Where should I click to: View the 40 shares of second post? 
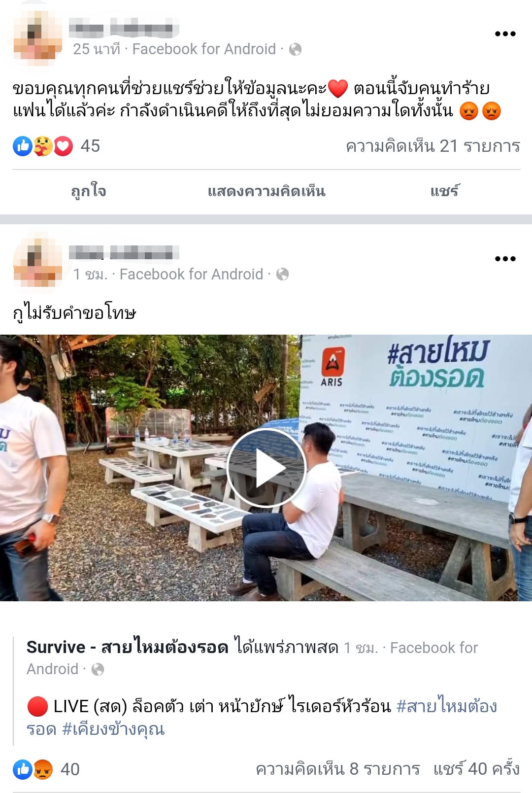(477, 768)
